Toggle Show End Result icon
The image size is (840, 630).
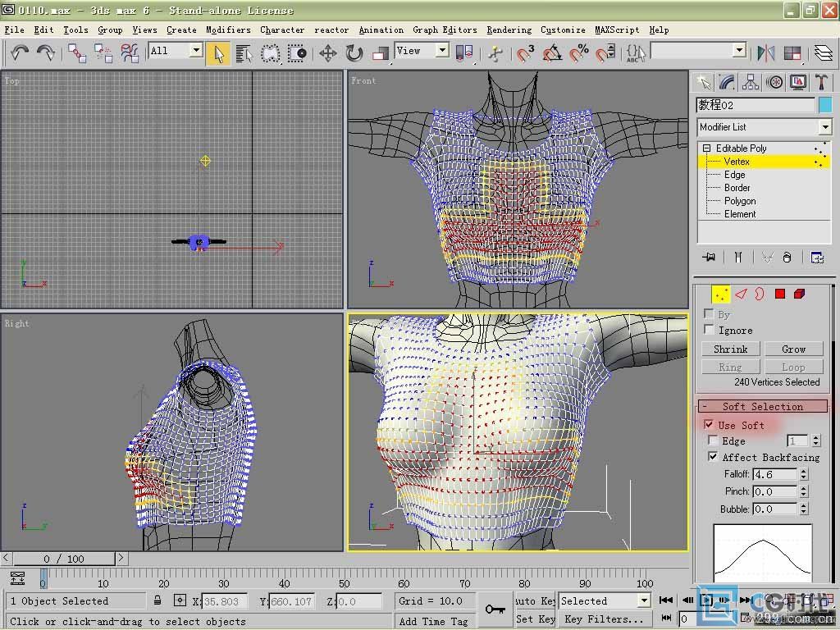(737, 258)
